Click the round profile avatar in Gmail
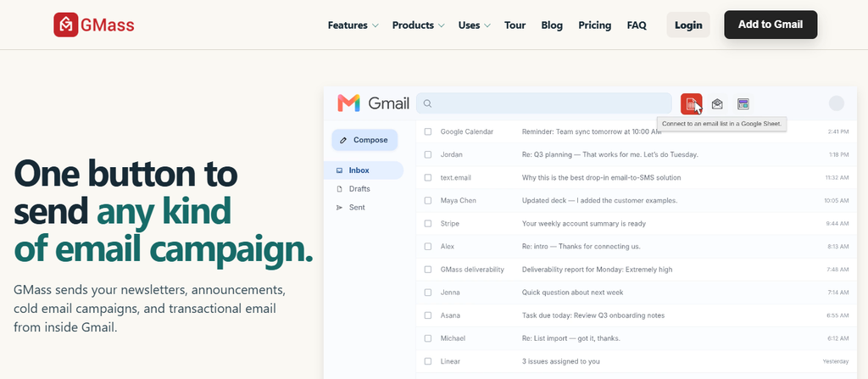 (x=836, y=103)
